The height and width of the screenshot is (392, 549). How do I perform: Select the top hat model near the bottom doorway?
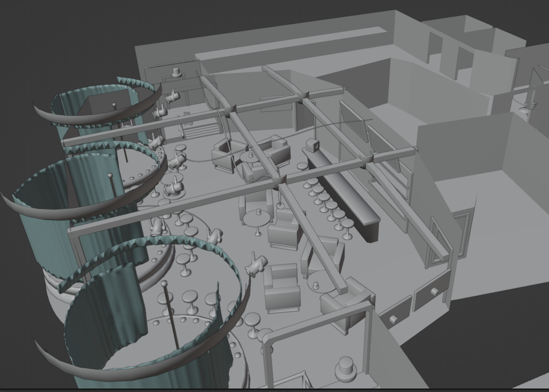346,370
